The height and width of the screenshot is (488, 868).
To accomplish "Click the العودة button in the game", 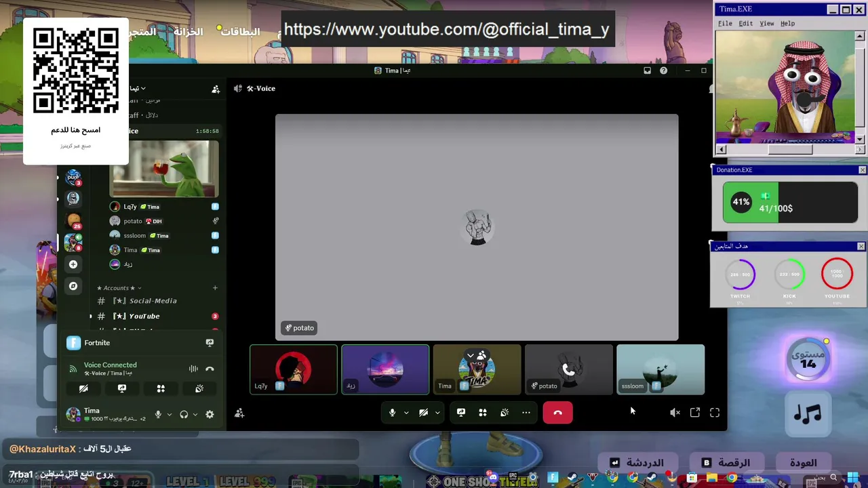I will pyautogui.click(x=804, y=463).
